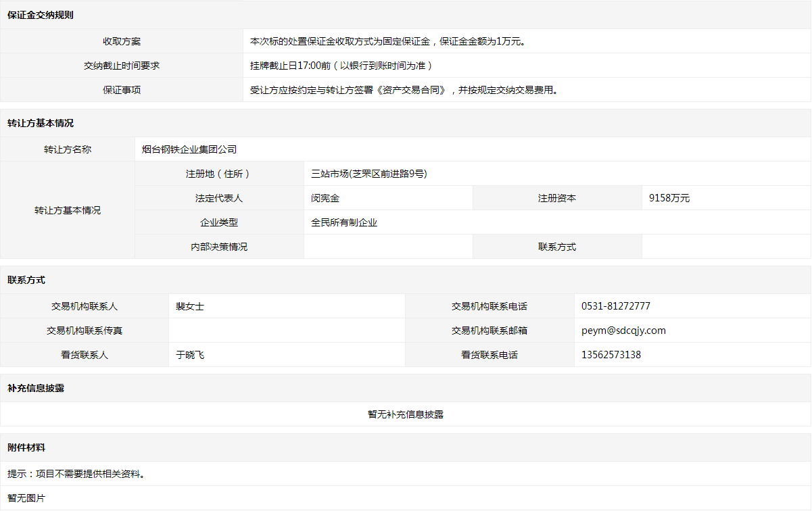Screen dimensions: 812x511
Task: Click the 联系方式 label beside 内部决策情况
Action: click(557, 247)
